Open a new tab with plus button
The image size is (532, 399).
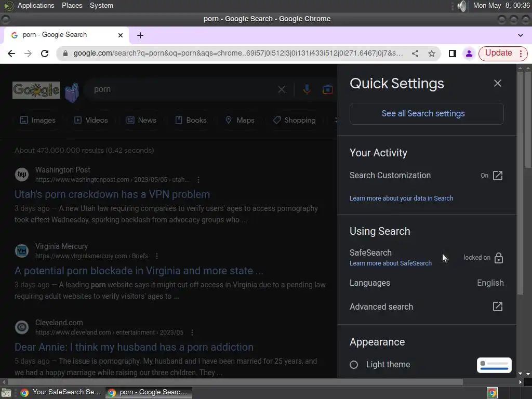(140, 35)
